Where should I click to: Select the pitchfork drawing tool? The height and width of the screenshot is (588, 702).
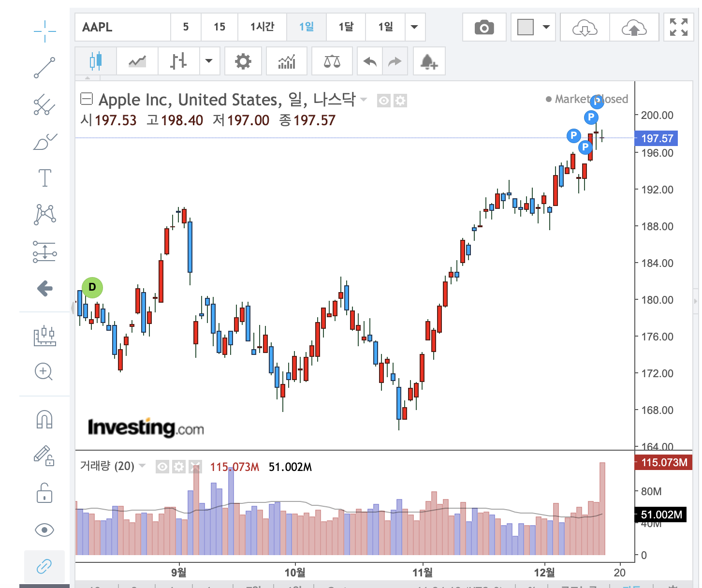pyautogui.click(x=44, y=104)
